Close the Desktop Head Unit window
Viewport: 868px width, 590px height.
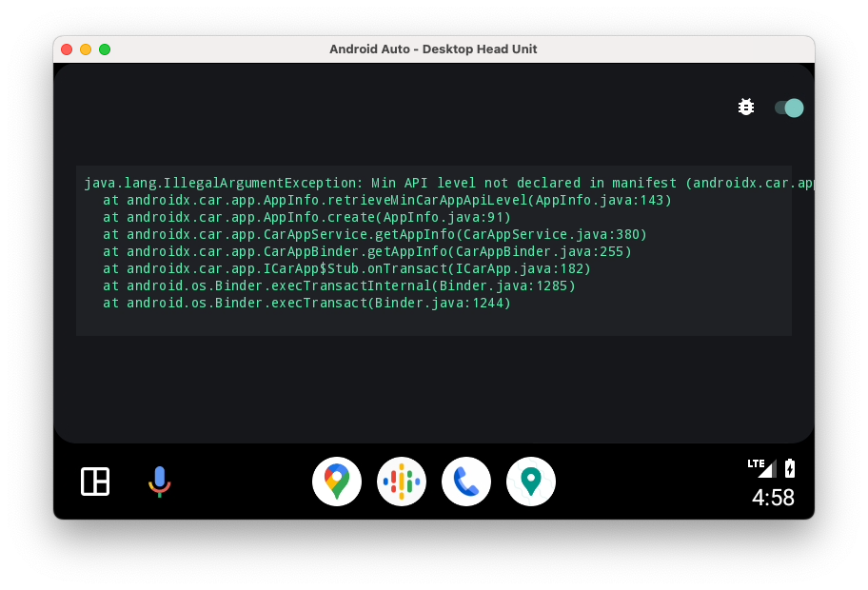pos(67,49)
